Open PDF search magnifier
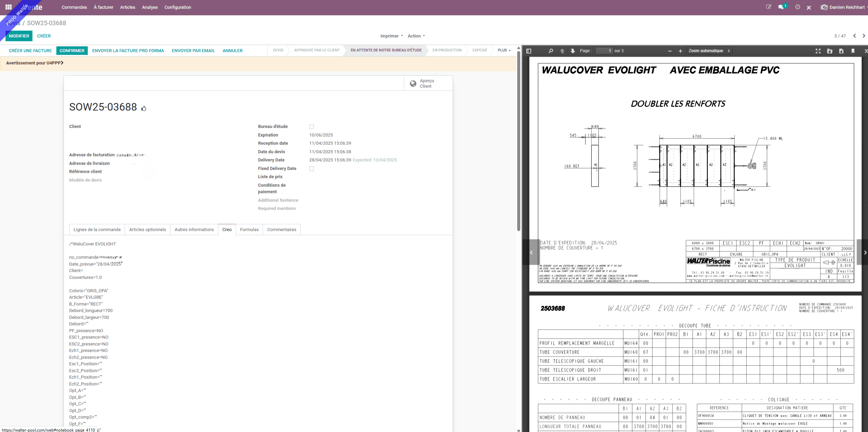The image size is (868, 432). (551, 51)
